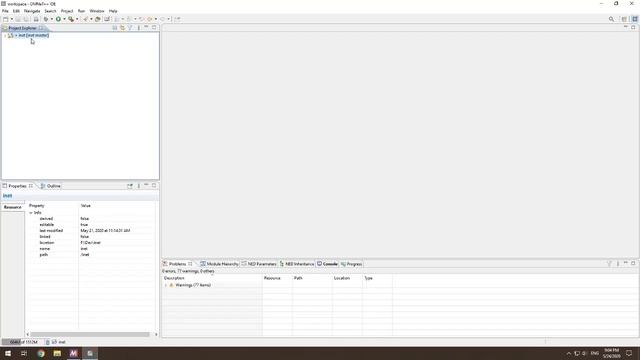This screenshot has width=640, height=360.
Task: Open the New dropdown arrow in toolbar
Action: pyautogui.click(x=11, y=19)
